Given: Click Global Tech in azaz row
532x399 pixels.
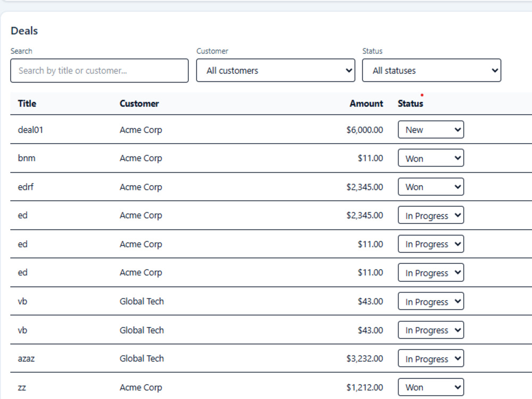Looking at the screenshot, I should pos(142,359).
